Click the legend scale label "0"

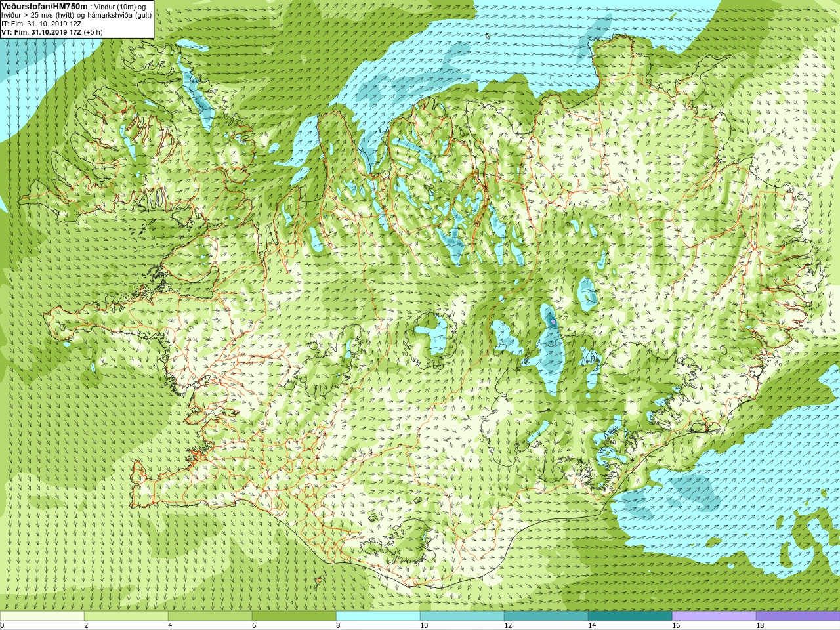pos(3,625)
